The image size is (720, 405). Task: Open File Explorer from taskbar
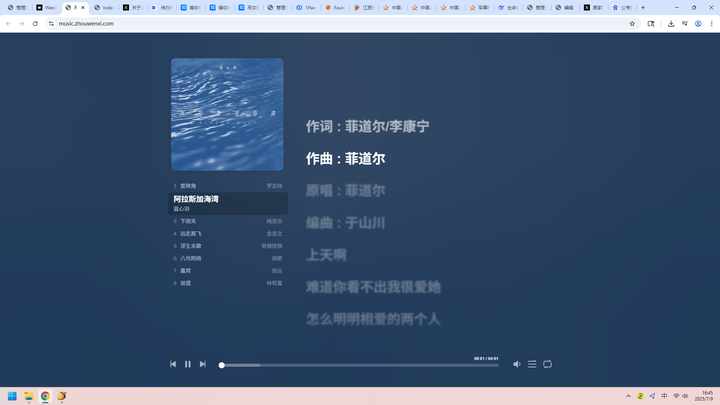(x=28, y=396)
